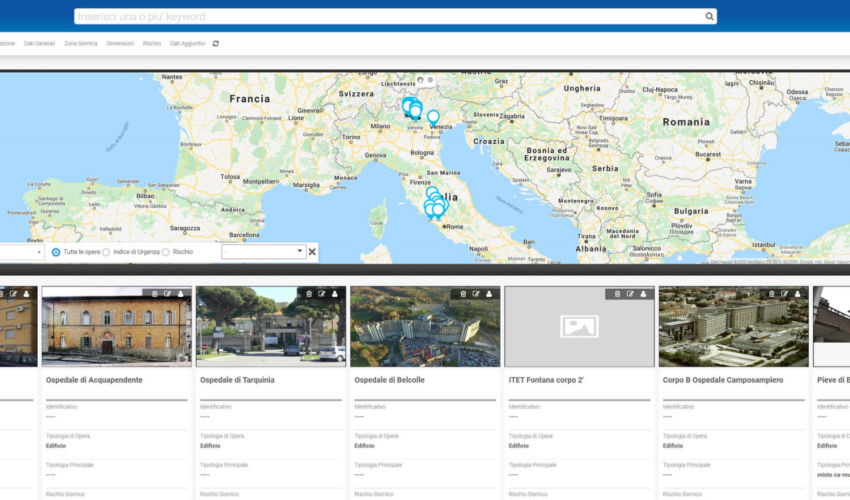Open user icon on ITET Fontana card
Viewport: 850px width, 500px height.
pos(643,294)
